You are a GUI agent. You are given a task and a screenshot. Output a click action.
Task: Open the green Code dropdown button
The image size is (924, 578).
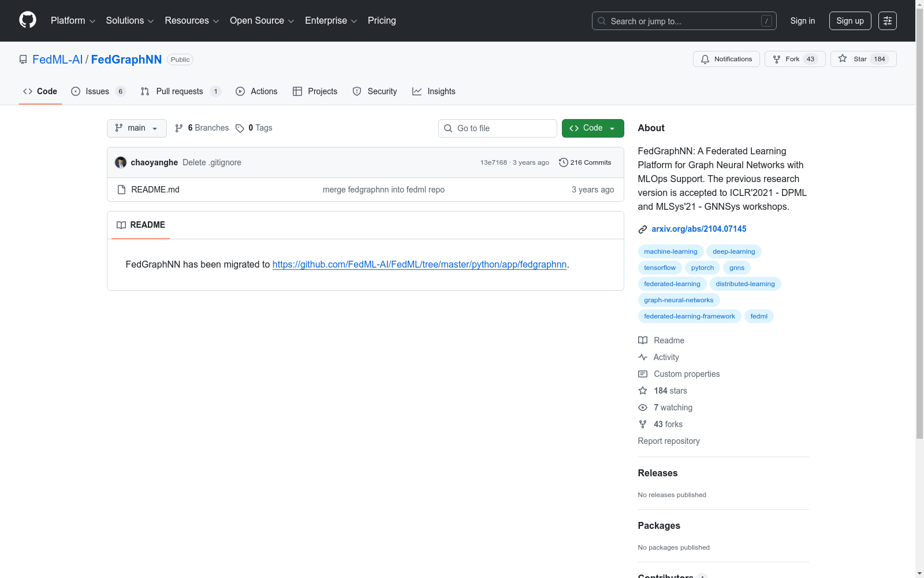point(593,128)
